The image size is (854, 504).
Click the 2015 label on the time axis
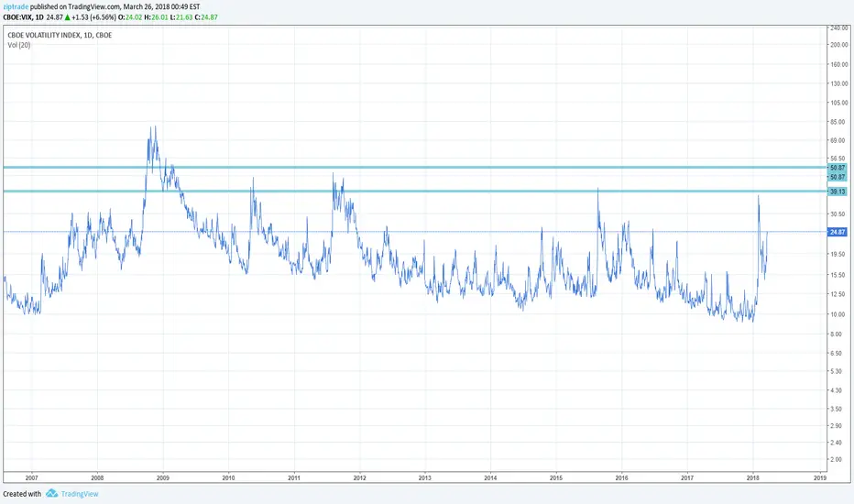[556, 477]
